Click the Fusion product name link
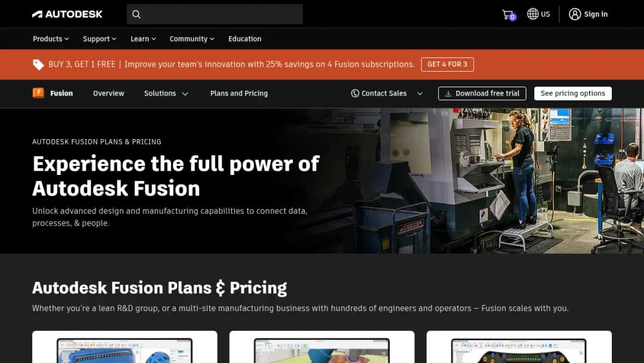The height and width of the screenshot is (363, 644). (x=61, y=93)
